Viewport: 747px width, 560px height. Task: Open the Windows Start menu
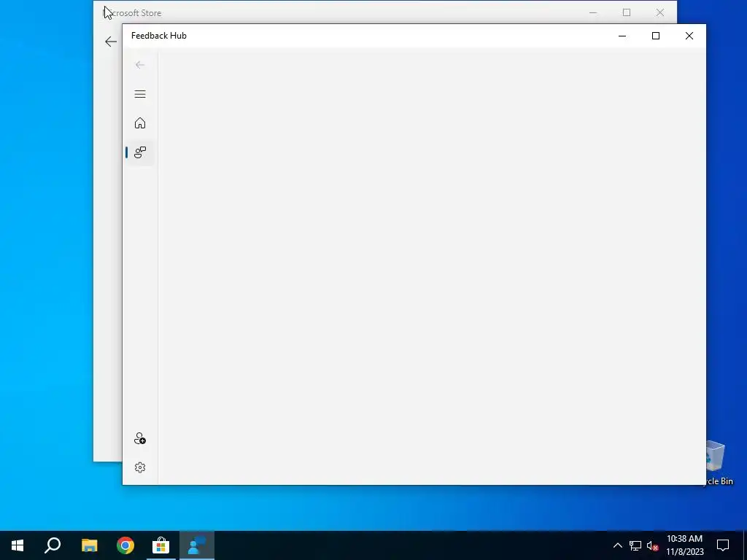tap(18, 545)
